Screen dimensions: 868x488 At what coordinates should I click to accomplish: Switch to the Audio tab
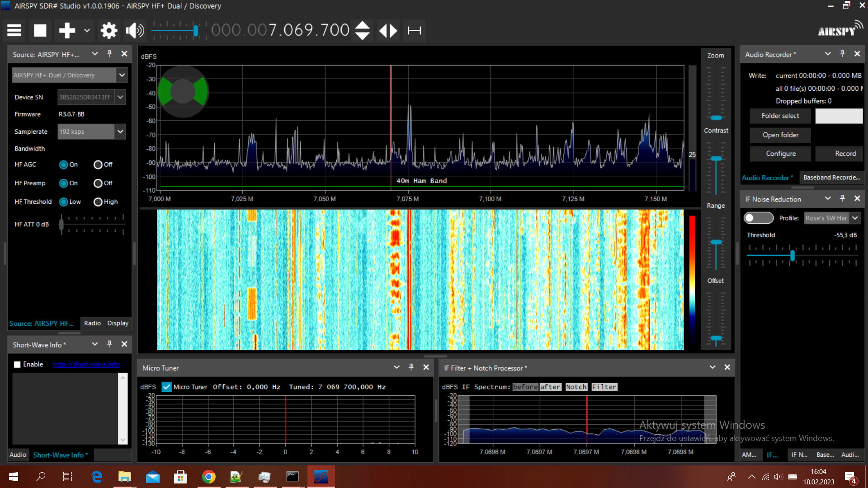coord(18,455)
